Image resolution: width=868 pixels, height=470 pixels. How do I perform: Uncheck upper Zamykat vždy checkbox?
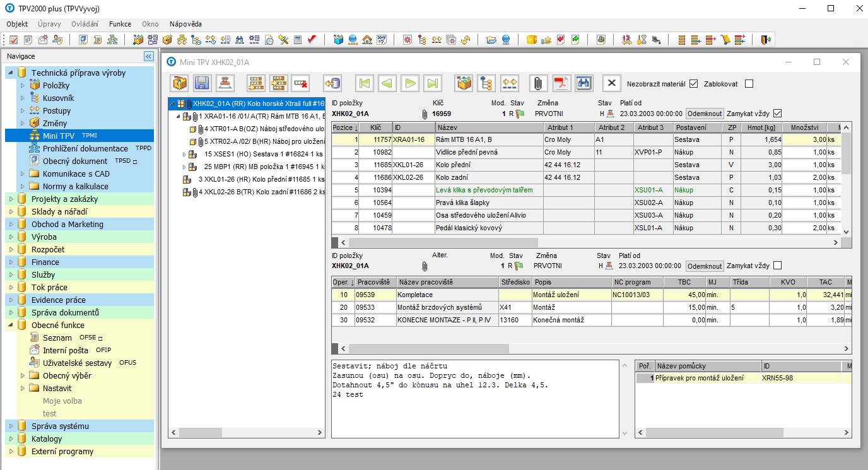coord(777,114)
